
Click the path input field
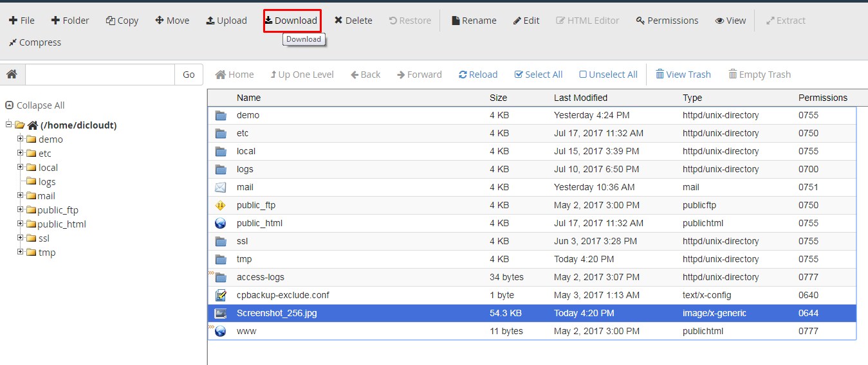point(100,75)
